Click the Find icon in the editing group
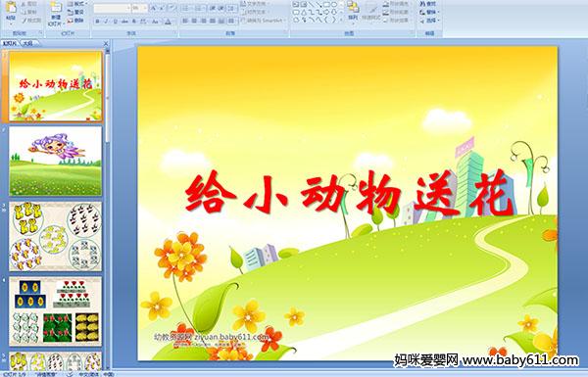 [428, 4]
